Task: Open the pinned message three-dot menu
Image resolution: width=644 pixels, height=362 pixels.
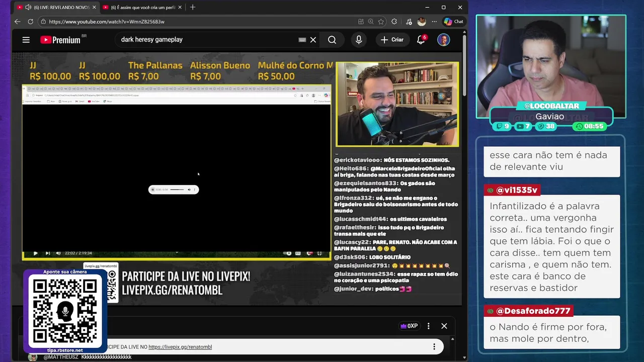Action: click(434, 346)
